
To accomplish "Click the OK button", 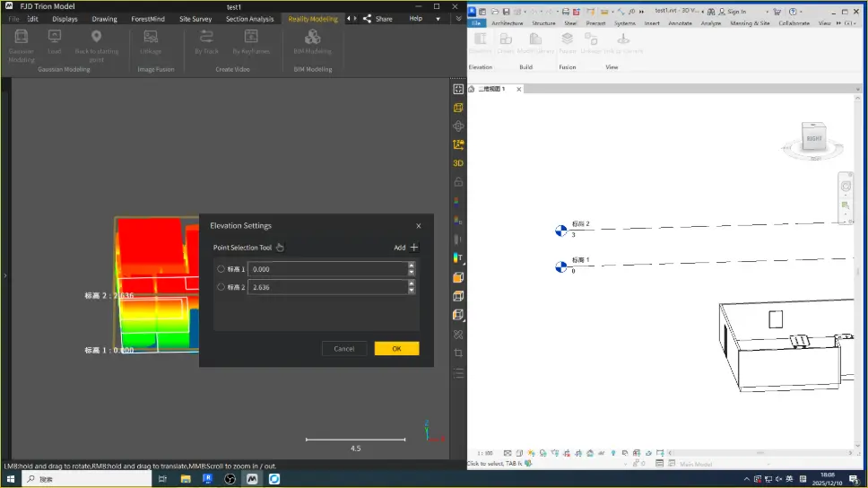I will (396, 348).
